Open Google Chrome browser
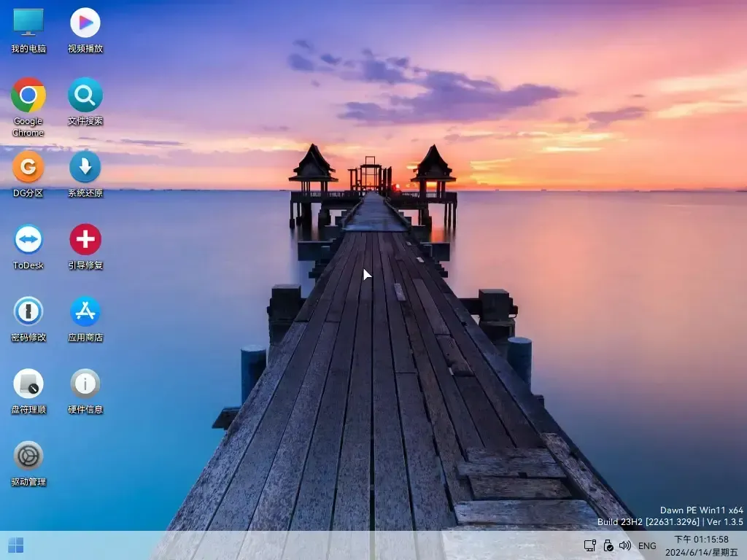This screenshot has height=560, width=747. tap(28, 97)
